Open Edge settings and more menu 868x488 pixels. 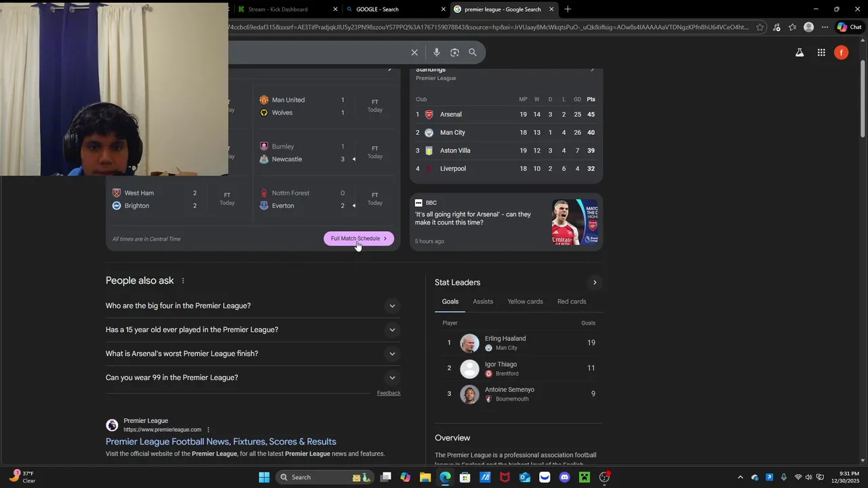pyautogui.click(x=825, y=27)
